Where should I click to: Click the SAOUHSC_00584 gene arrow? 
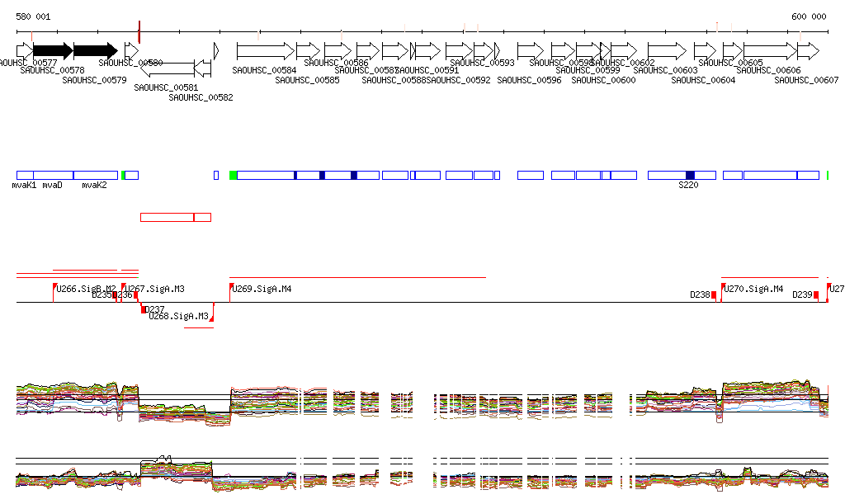coord(266,51)
